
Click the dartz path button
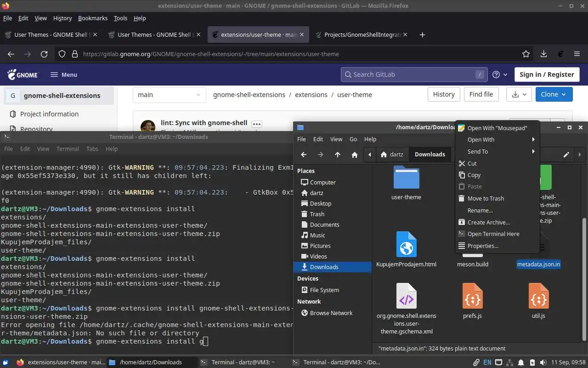click(391, 155)
